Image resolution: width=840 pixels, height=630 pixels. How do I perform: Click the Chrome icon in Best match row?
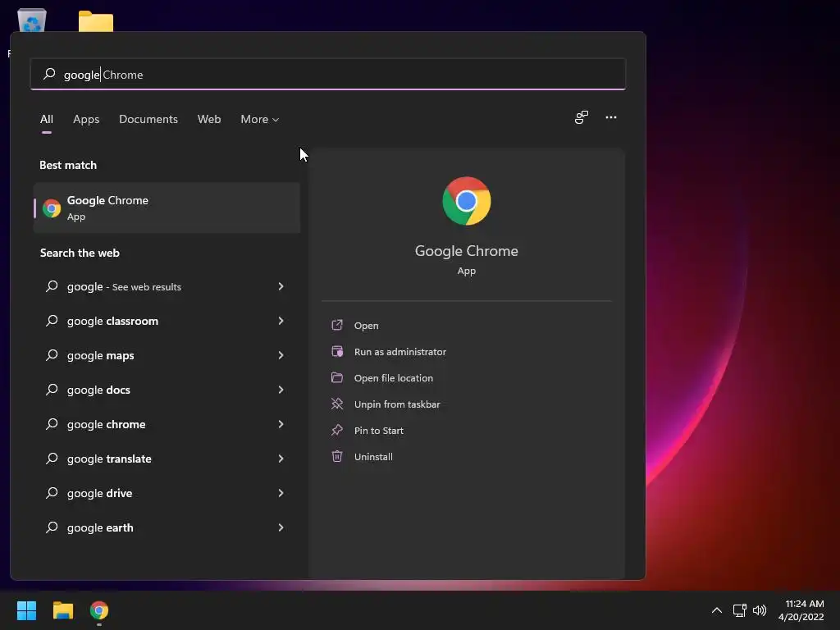pyautogui.click(x=52, y=208)
